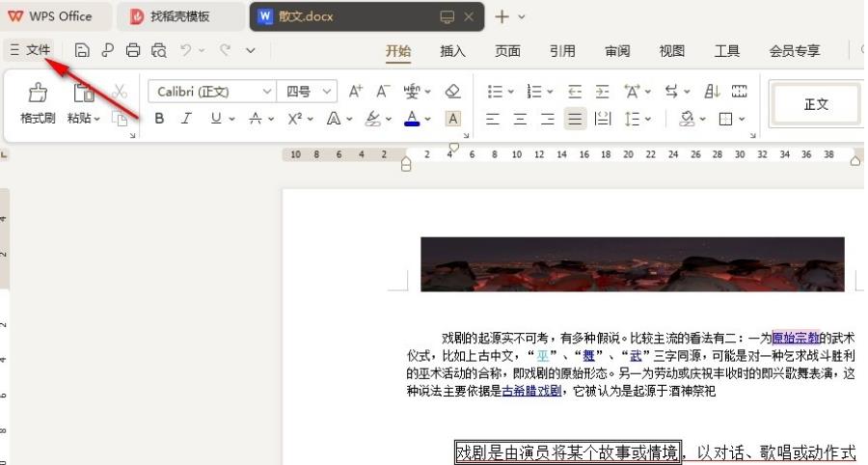Open underline style dropdown arrow

pyautogui.click(x=231, y=119)
